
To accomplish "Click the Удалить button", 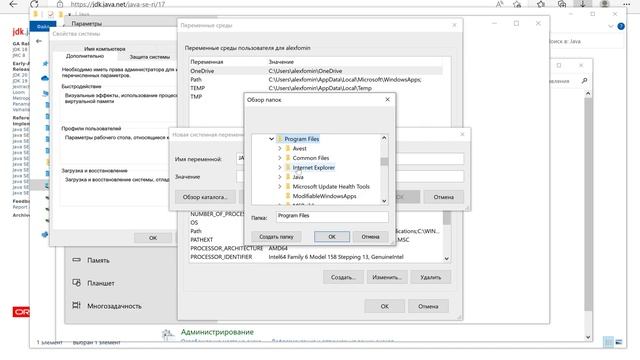I will [431, 277].
